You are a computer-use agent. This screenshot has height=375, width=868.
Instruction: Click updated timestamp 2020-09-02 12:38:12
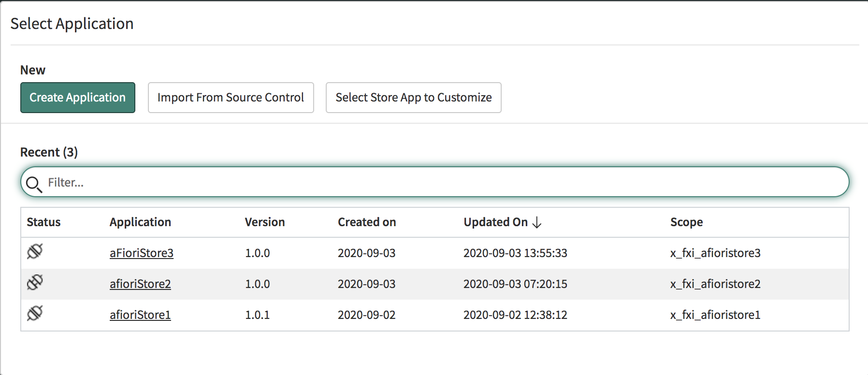pos(515,315)
